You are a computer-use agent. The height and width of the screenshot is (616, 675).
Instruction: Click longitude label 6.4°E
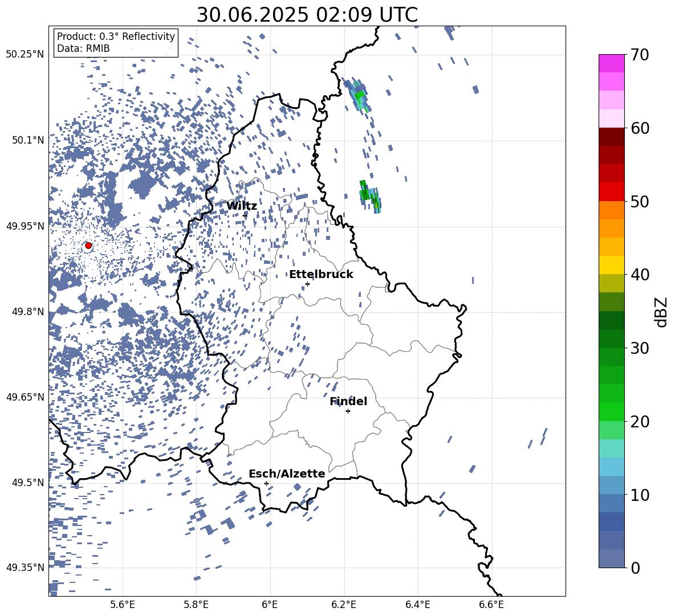417,605
